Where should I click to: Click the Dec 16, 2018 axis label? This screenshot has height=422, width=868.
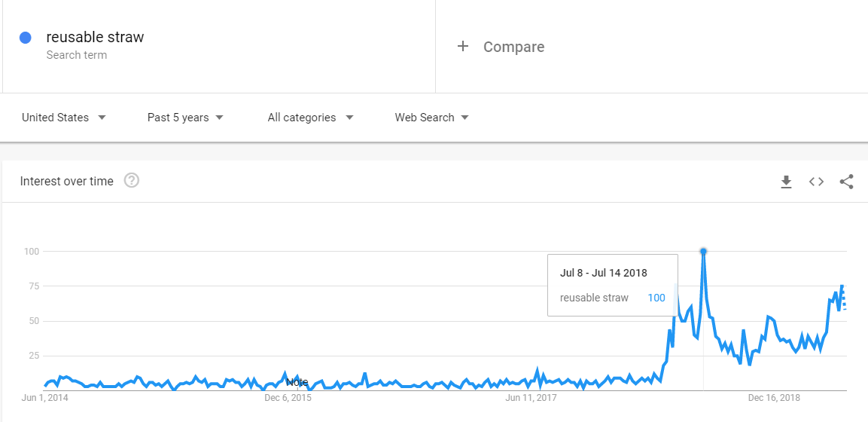(x=774, y=397)
